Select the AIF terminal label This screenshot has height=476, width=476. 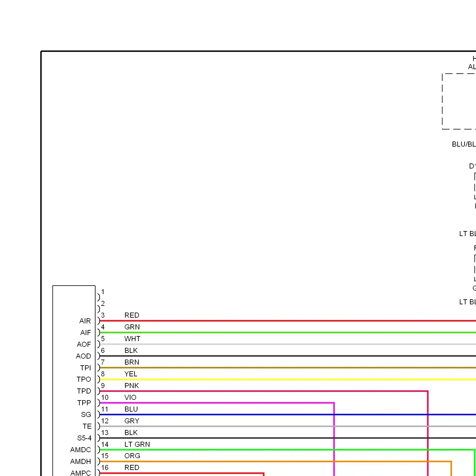(86, 333)
